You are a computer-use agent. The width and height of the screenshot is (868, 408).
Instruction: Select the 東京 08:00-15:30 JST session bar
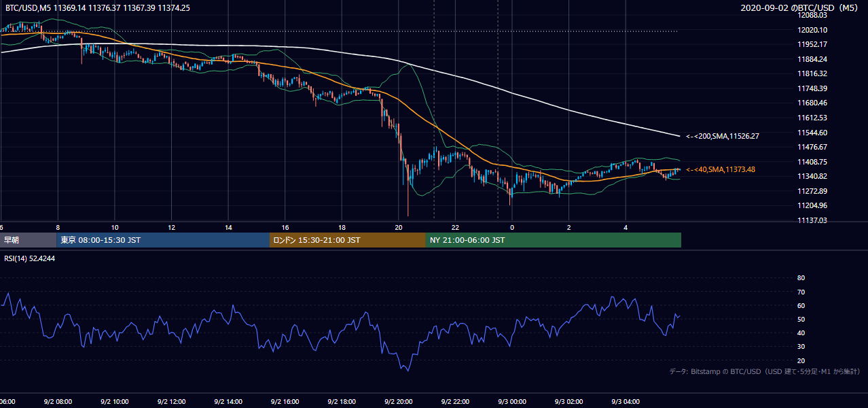coord(163,240)
